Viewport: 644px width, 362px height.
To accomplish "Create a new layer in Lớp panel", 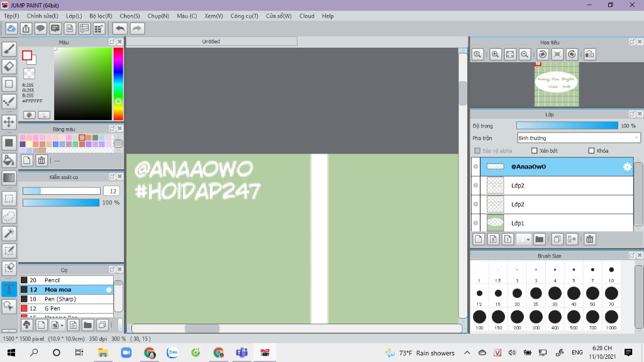I will click(x=479, y=239).
